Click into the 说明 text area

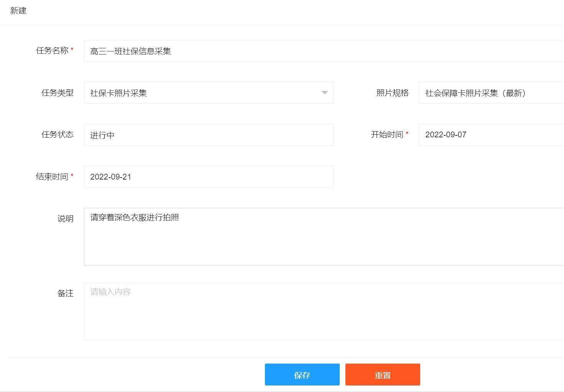click(322, 237)
